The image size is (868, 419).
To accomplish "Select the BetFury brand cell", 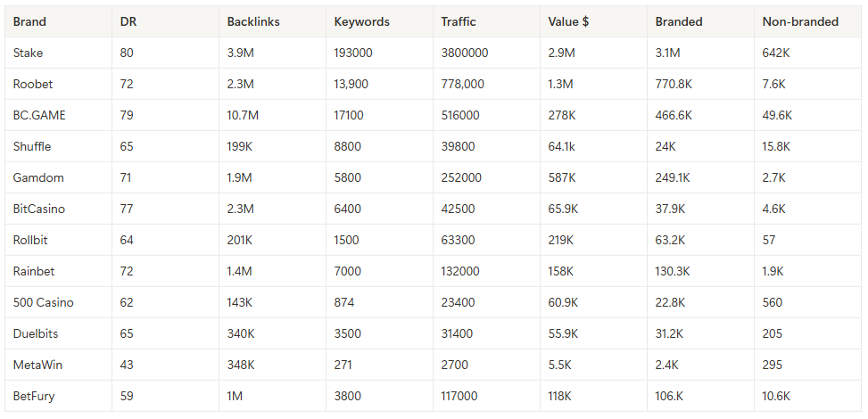I will [x=58, y=396].
